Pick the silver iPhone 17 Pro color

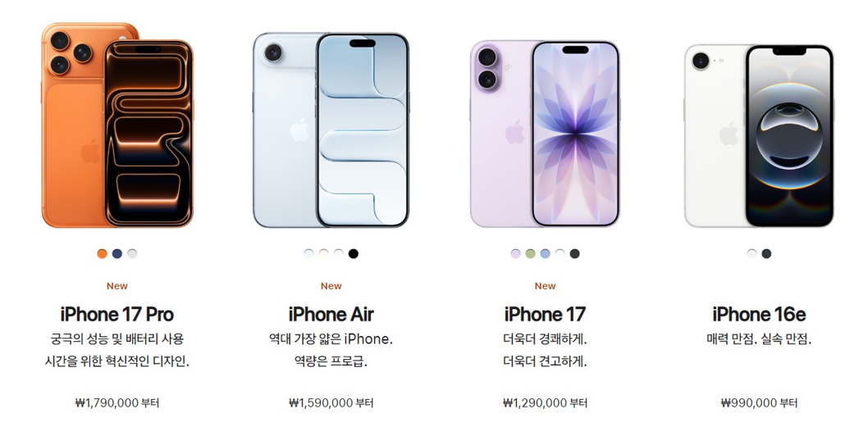(132, 254)
